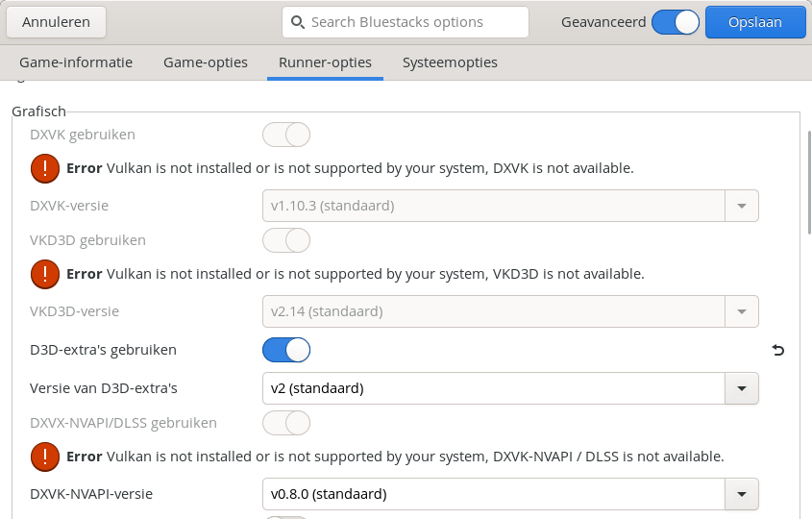812x519 pixels.
Task: Disable D3D-extra's gebruiken switch
Action: [x=286, y=350]
